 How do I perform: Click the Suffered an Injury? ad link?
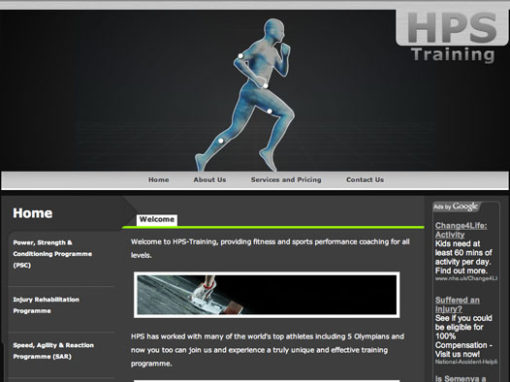[457, 304]
